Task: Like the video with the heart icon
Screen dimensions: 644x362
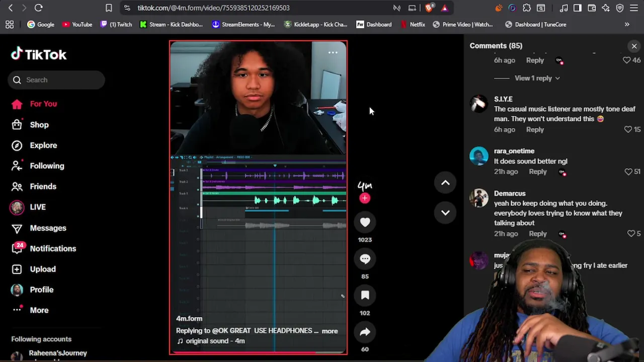Action: pos(365,222)
